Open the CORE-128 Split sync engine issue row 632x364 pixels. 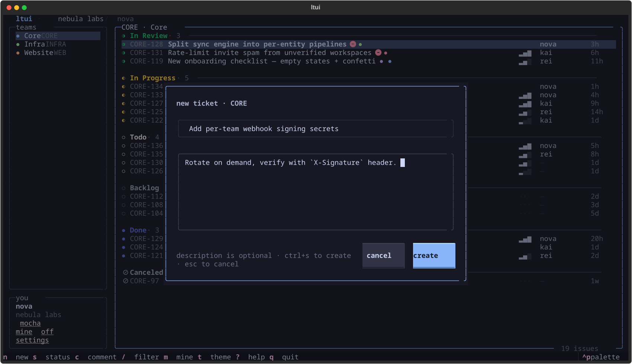tap(369, 44)
